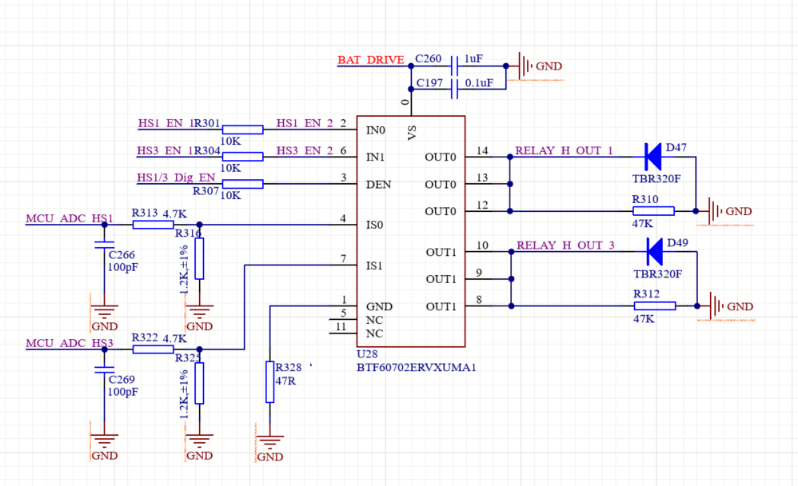
Task: Select the U28 IC body
Action: click(x=411, y=232)
